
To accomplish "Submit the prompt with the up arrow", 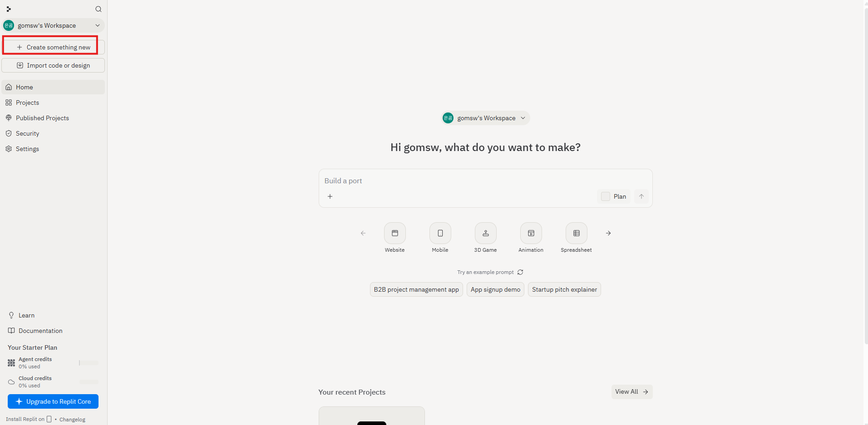I will coord(641,196).
